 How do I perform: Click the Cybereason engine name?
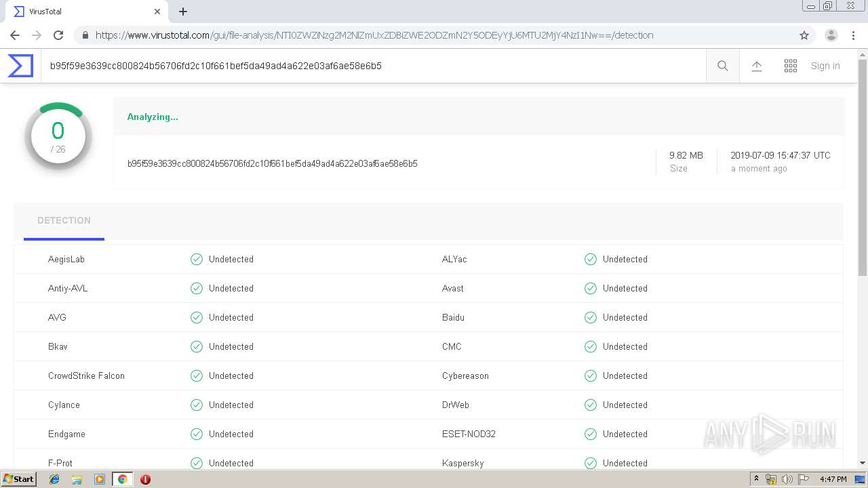pyautogui.click(x=465, y=375)
